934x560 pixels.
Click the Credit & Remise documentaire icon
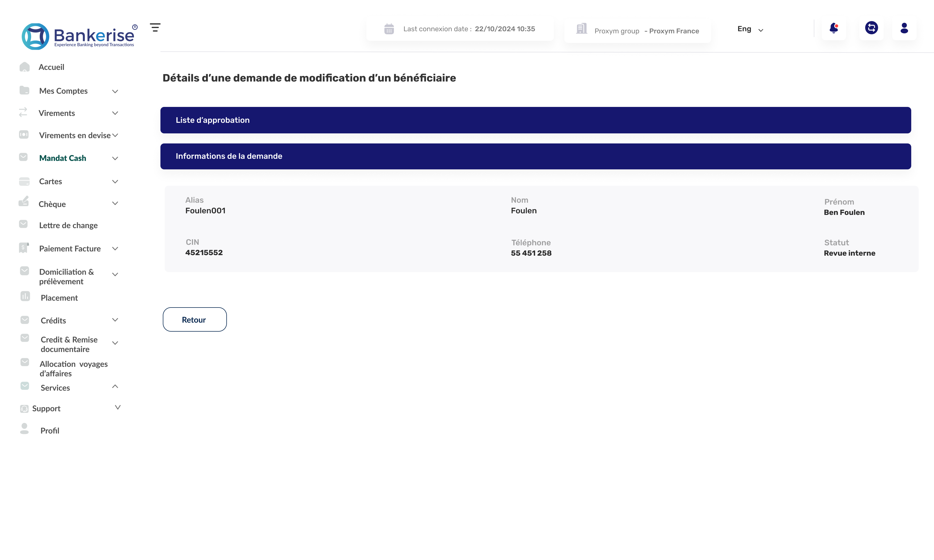coord(25,338)
